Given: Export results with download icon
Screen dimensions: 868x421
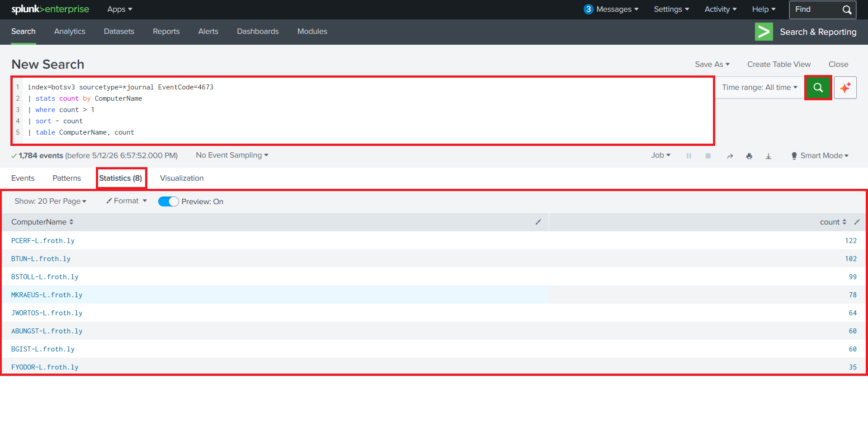Looking at the screenshot, I should coord(768,156).
